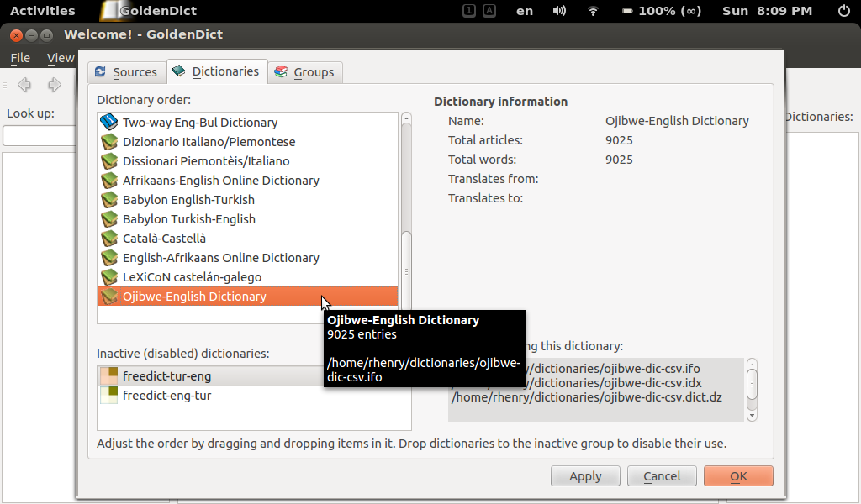Click the blue book icon beside Two-way Eng-Bul Dictionary
861x504 pixels.
[x=108, y=122]
